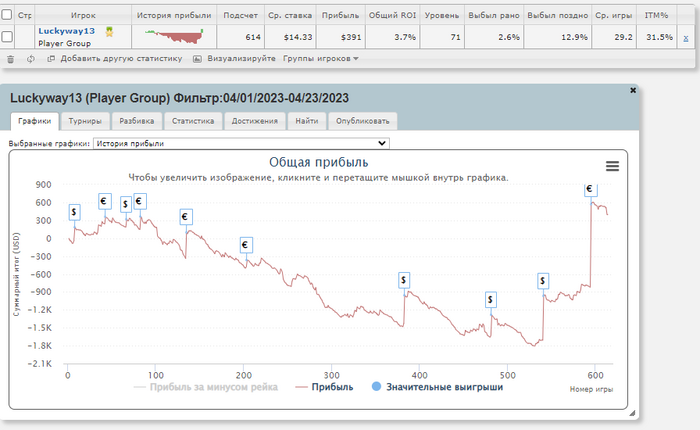This screenshot has height=430, width=700.
Task: Switch to the Турниры tab
Action: click(x=85, y=121)
